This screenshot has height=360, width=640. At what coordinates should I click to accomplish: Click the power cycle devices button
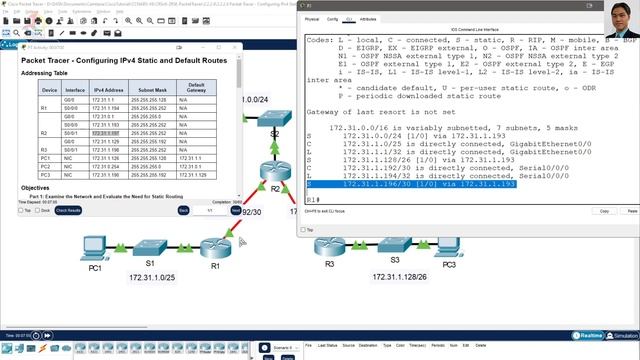pos(36,336)
